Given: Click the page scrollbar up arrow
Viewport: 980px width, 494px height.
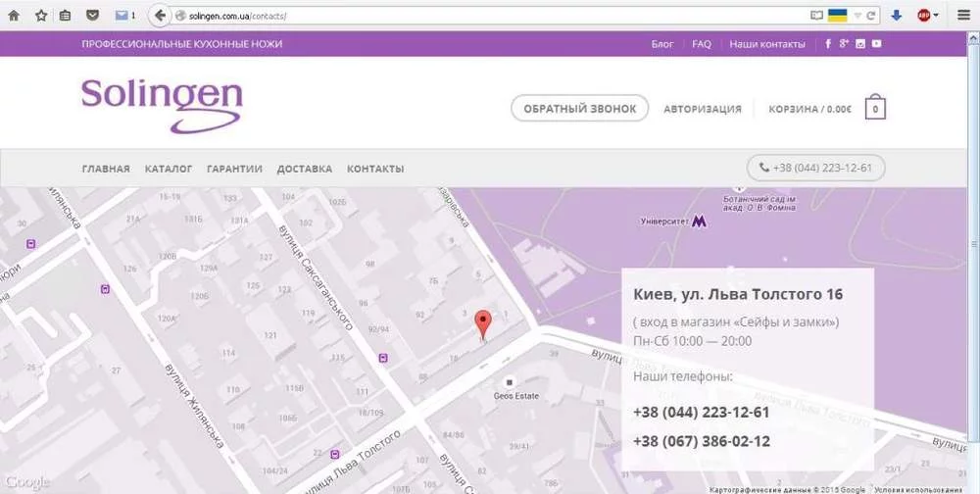Looking at the screenshot, I should pyautogui.click(x=973, y=38).
